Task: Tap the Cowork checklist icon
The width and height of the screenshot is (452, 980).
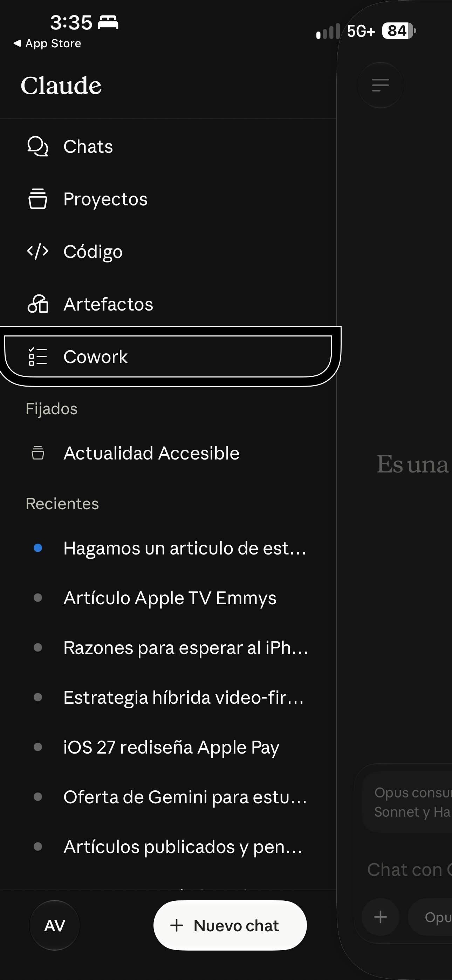Action: [x=38, y=356]
